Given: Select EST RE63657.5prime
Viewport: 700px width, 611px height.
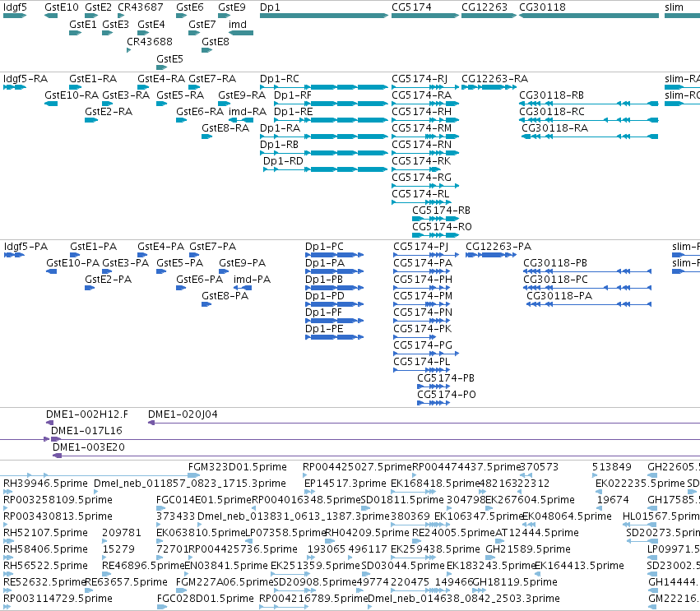Looking at the screenshot, I should coord(126,582).
